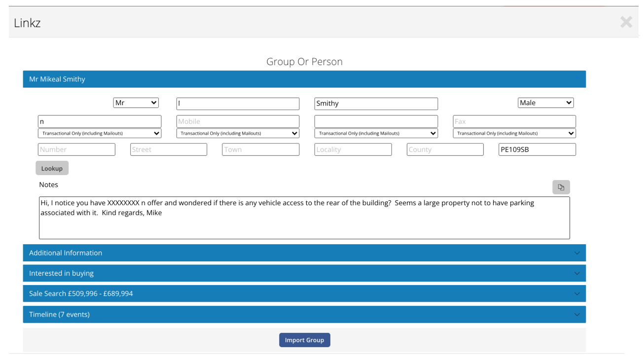Expand the Interested in buying section
The width and height of the screenshot is (644, 363).
tap(304, 273)
